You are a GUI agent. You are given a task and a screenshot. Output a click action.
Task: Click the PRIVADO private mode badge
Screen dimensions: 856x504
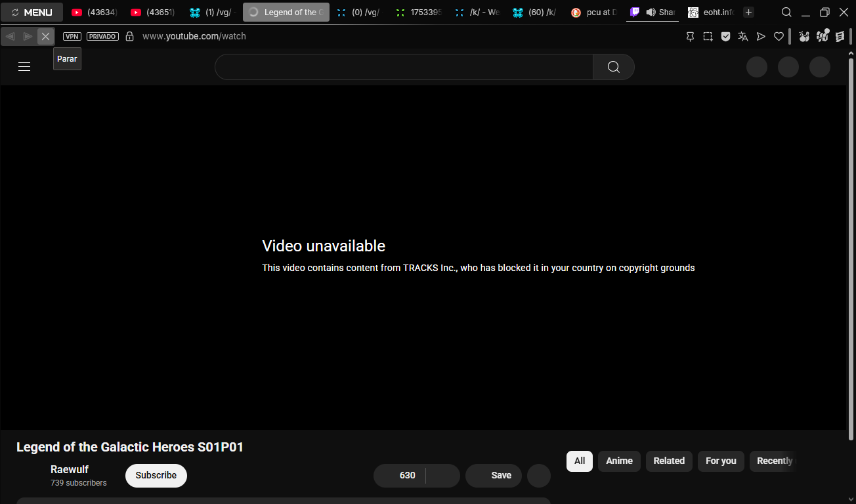point(102,36)
